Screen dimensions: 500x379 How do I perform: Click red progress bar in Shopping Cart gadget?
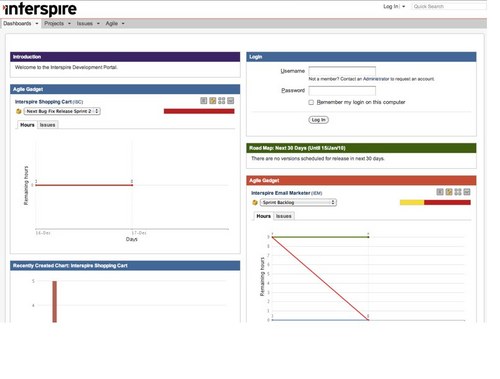click(x=199, y=111)
